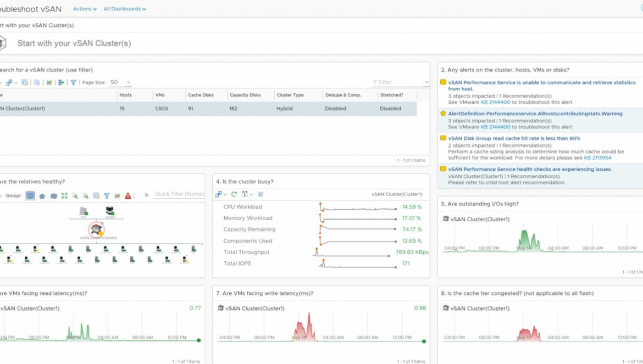Expand more toolbar options with double chevron
Image resolution: width=643 pixels, height=364 pixels.
(146, 195)
